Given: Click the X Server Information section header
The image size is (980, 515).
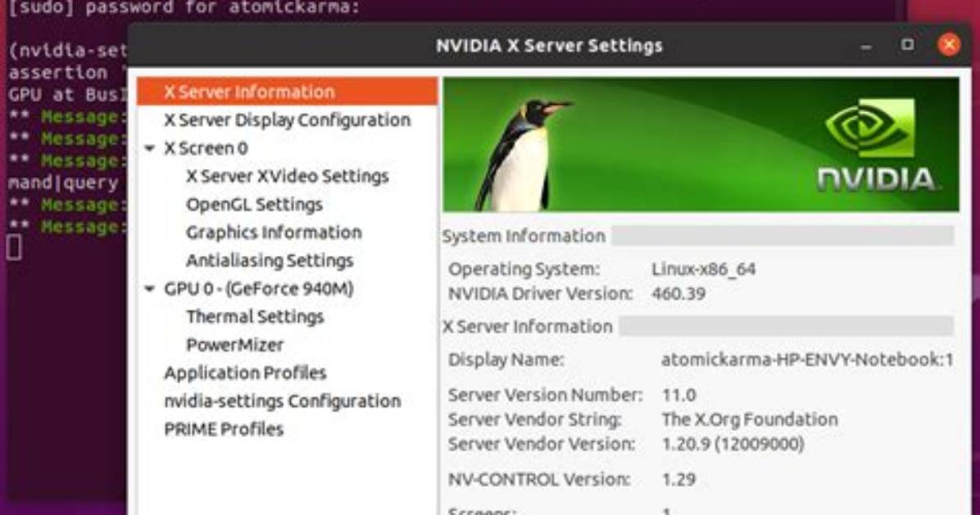Looking at the screenshot, I should [x=528, y=326].
